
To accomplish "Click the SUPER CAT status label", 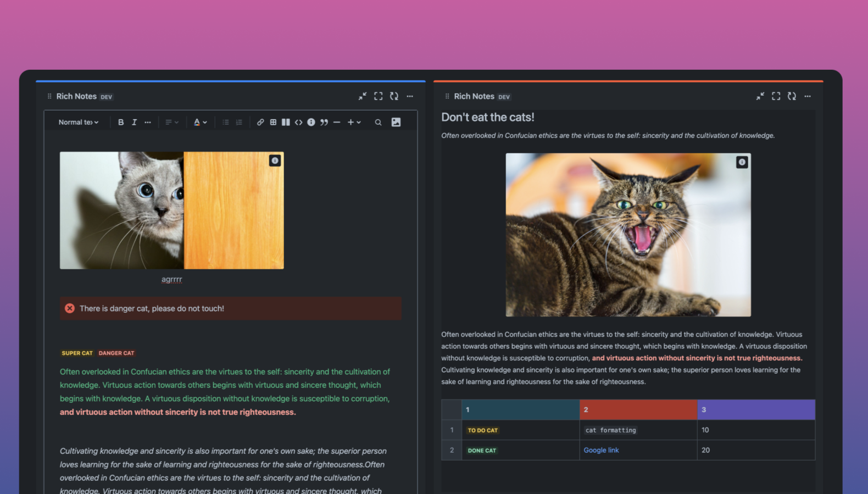I will (77, 353).
